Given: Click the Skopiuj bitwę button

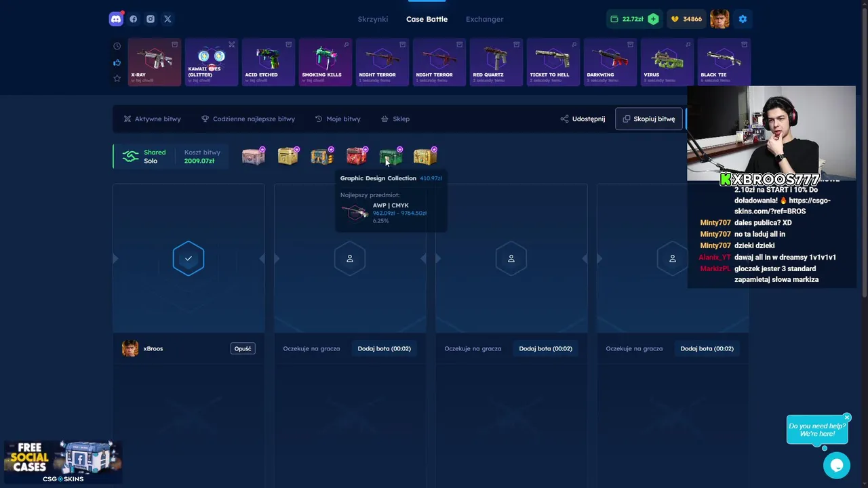Looking at the screenshot, I should [648, 119].
